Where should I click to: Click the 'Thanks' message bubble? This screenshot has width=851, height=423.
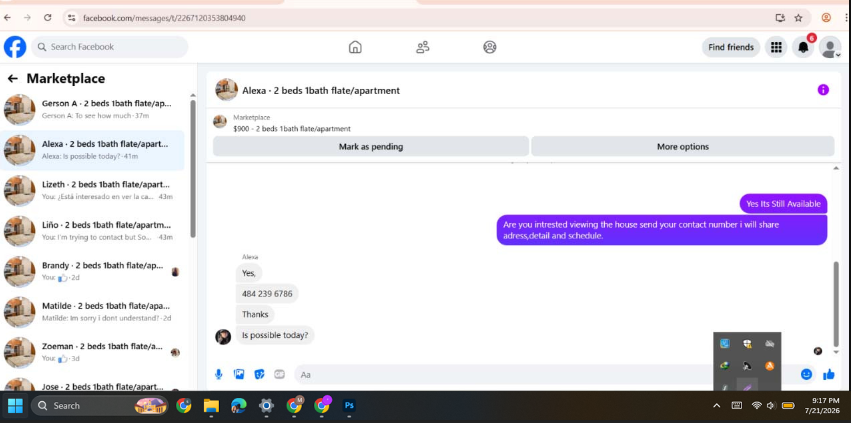(255, 314)
